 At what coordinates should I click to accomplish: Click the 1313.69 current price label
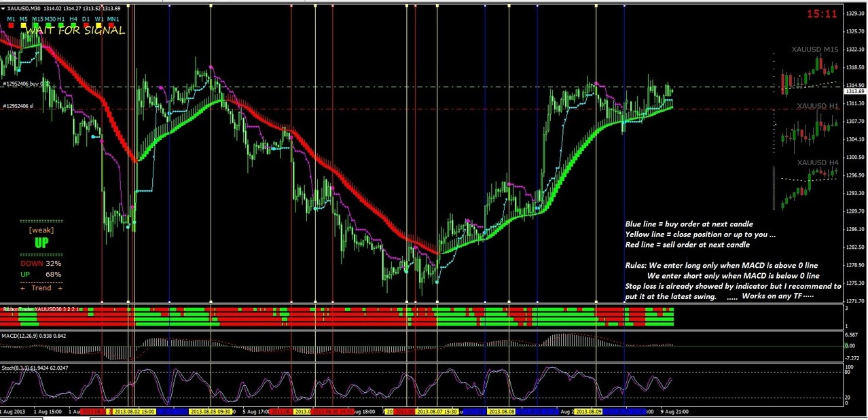[x=854, y=91]
